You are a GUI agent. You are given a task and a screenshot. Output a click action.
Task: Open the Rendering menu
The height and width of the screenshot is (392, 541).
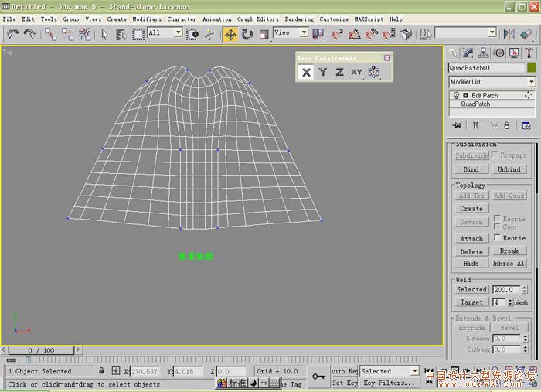point(300,19)
